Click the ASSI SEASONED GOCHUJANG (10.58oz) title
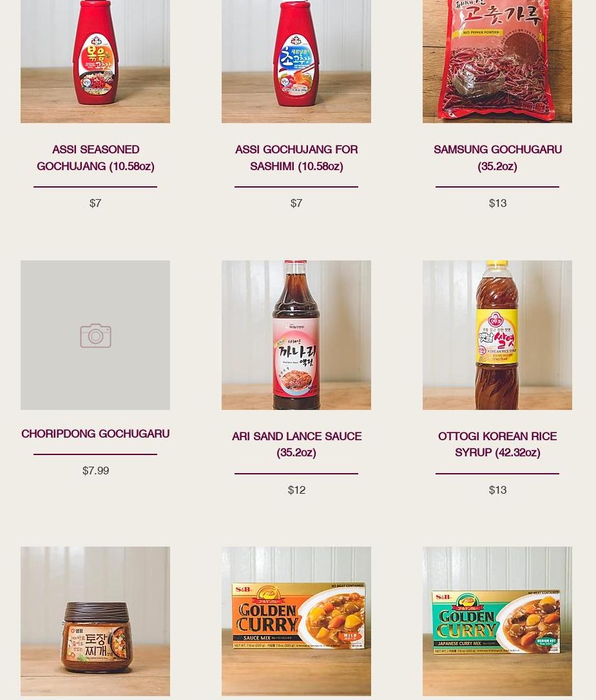Viewport: 596px width, 700px height. [95, 157]
